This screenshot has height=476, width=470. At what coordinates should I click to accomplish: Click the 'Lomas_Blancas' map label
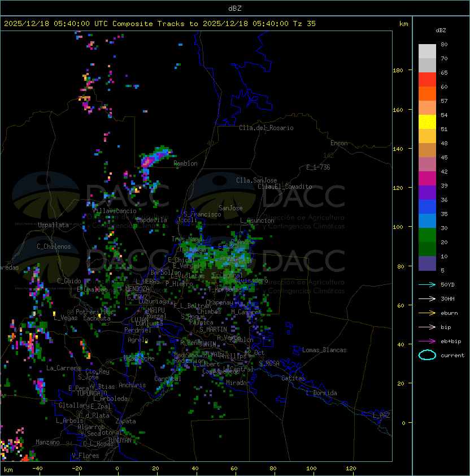click(x=324, y=350)
